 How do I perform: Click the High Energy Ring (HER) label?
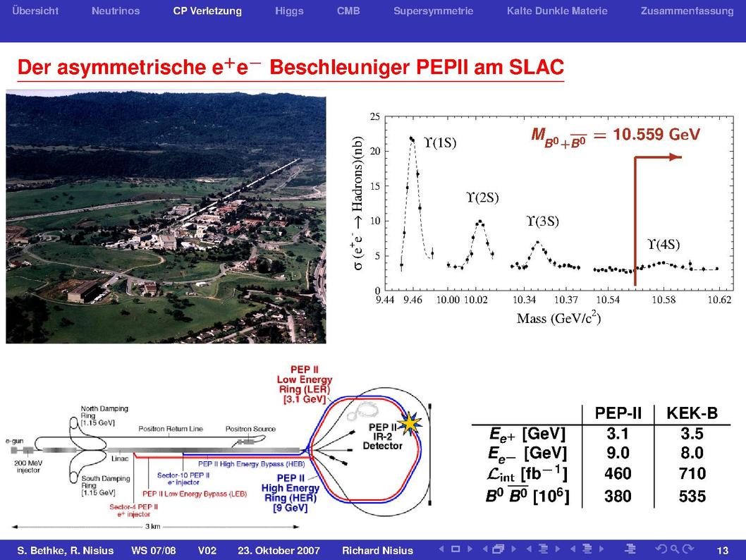click(291, 492)
